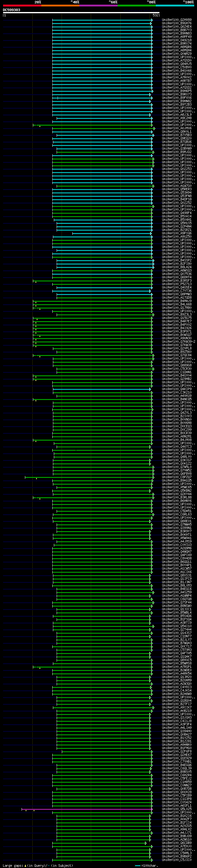This screenshot has width=197, height=868.
Task: Open hit UniRef100_Q4KIP9
Action: [x=177, y=389]
